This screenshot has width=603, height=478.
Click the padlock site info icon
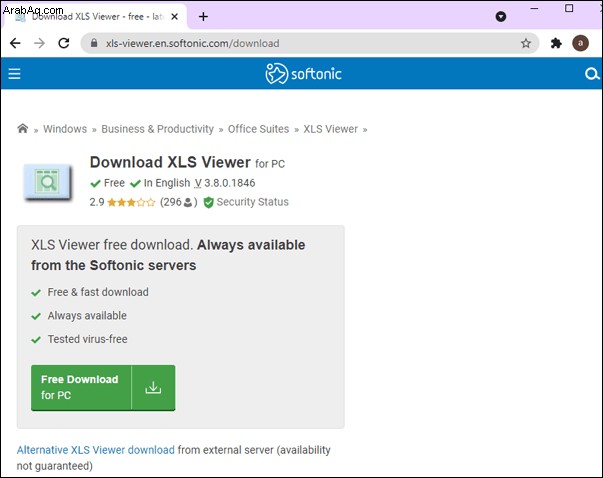tap(94, 43)
